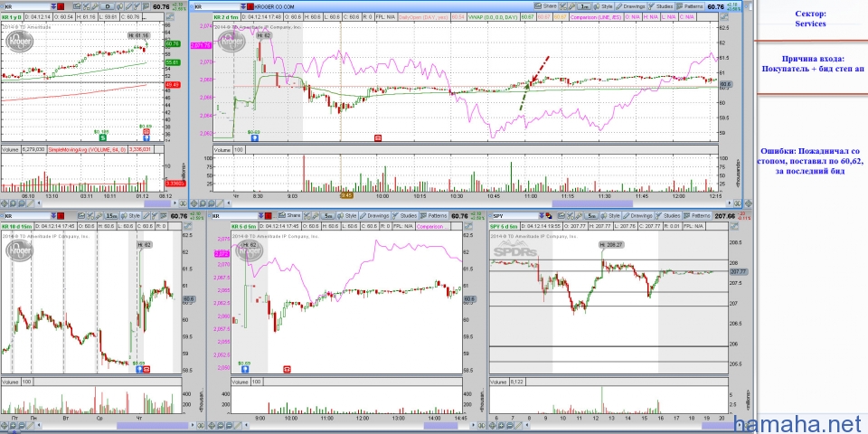This screenshot has width=868, height=434.
Task: Open Style on SPY chart toolbar
Action: pos(610,215)
